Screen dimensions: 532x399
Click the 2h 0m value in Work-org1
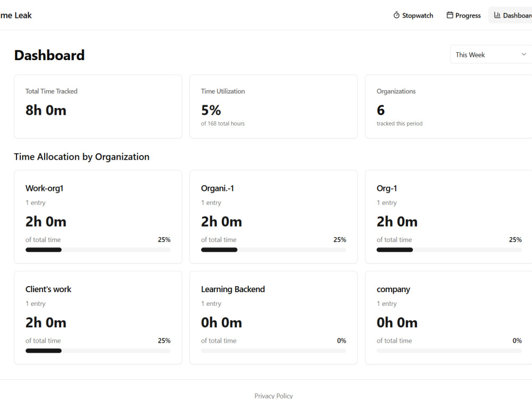(46, 221)
